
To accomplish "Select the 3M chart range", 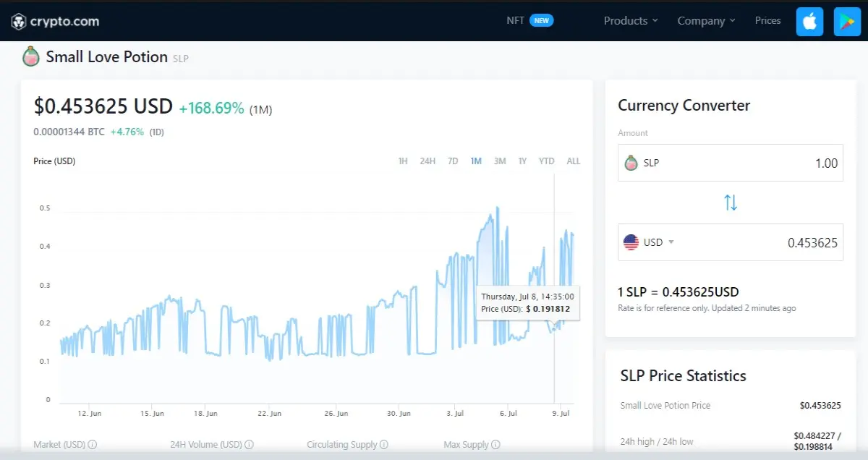I will pyautogui.click(x=500, y=161).
